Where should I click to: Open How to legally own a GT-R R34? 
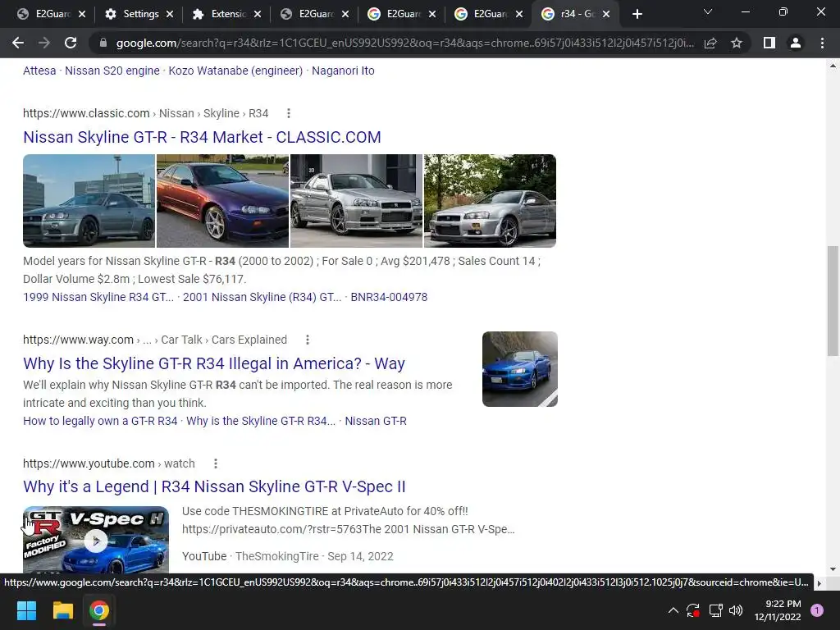100,421
